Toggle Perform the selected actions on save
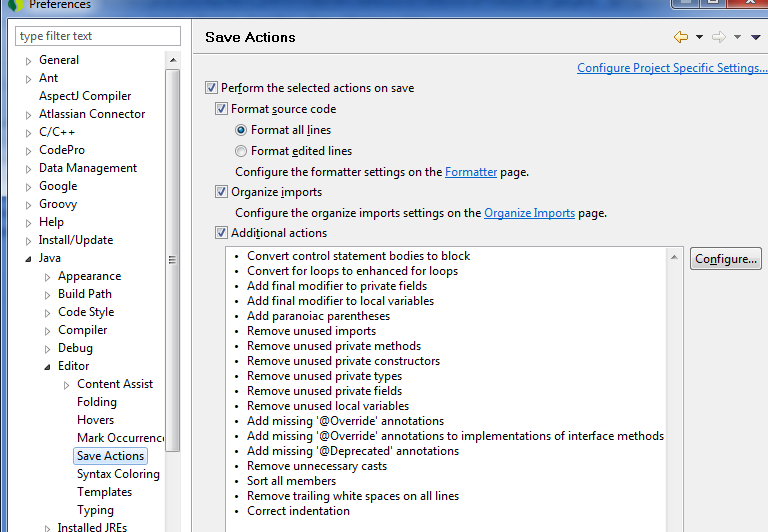The width and height of the screenshot is (768, 532). coord(211,88)
